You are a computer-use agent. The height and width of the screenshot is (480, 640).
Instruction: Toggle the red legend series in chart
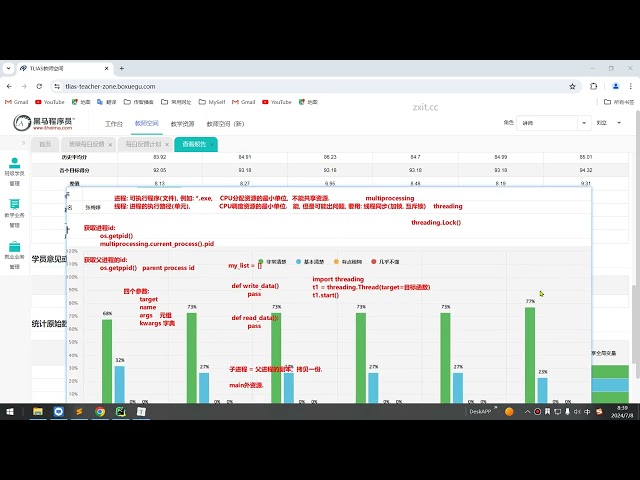[385, 262]
